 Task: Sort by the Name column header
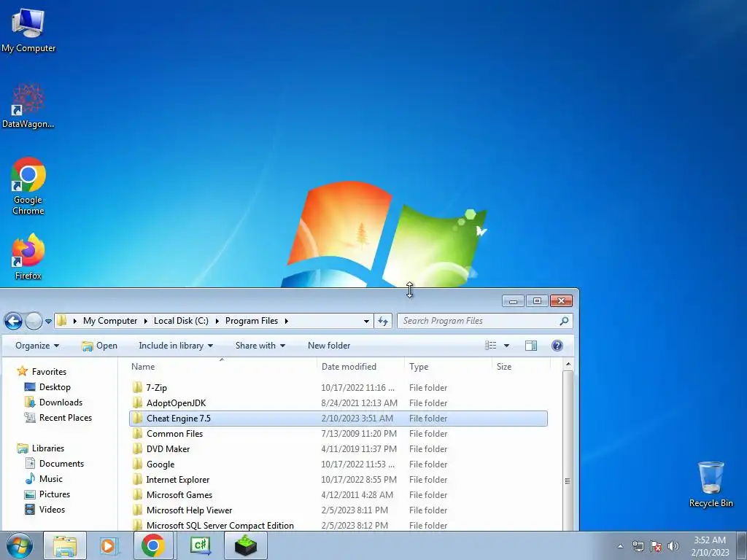click(x=222, y=367)
